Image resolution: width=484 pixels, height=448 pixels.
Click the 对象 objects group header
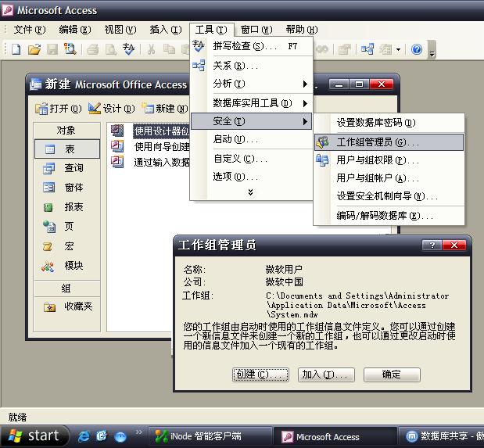[x=67, y=131]
